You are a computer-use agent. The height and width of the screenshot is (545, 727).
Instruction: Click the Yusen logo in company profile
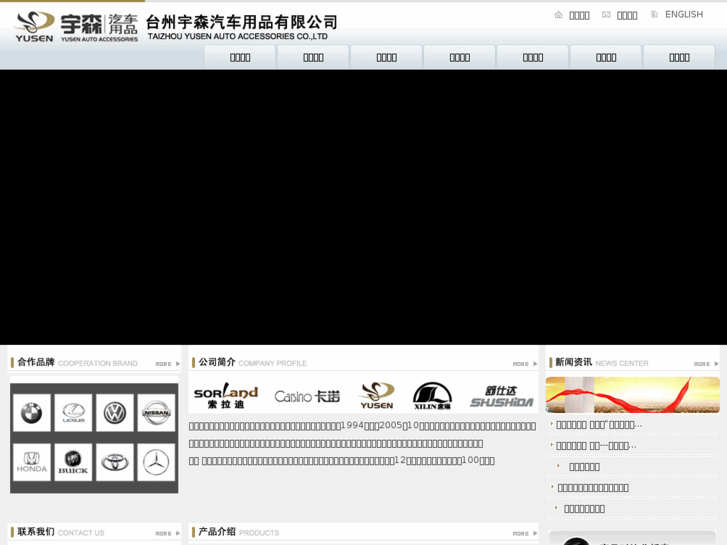click(x=376, y=396)
